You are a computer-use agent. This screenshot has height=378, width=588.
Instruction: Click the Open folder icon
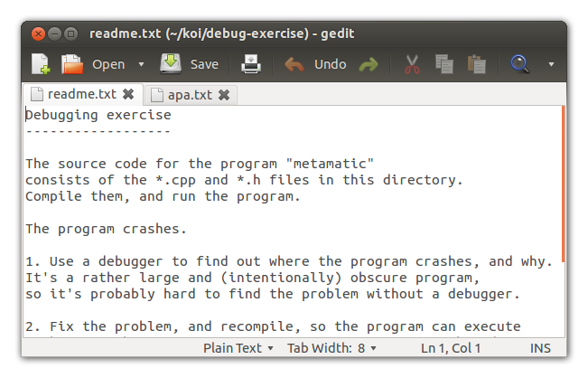71,64
